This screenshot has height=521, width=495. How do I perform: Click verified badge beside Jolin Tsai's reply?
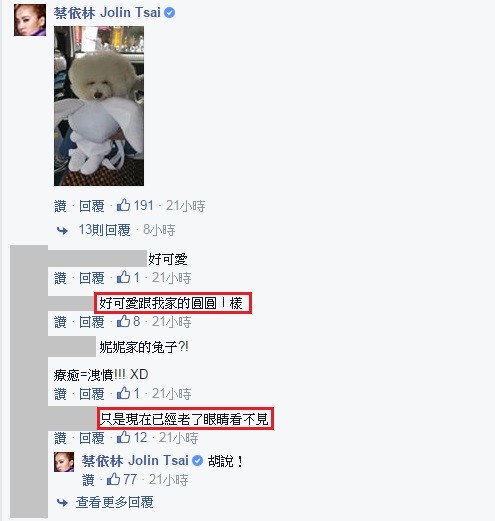(198, 461)
